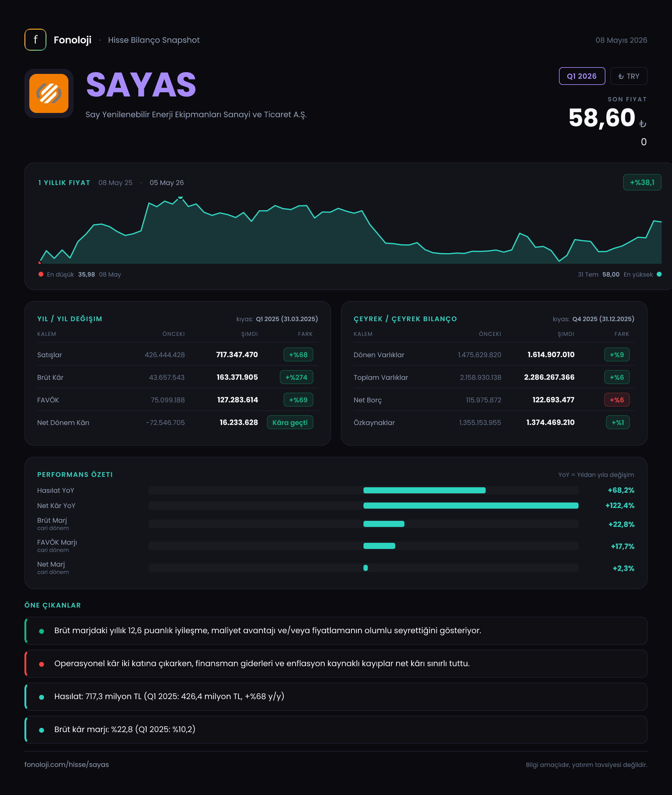The image size is (672, 795).
Task: Click the 08 Mayıs 2026 date
Action: click(x=621, y=40)
